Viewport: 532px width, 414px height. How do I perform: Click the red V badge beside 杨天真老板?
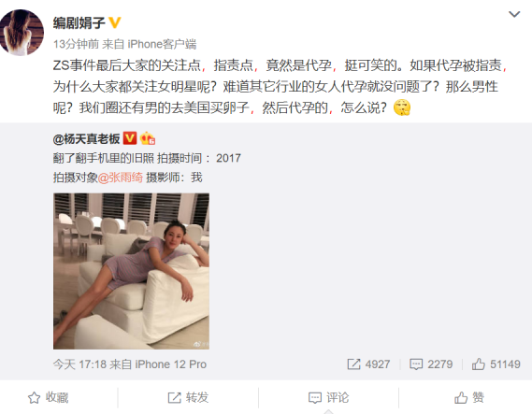130,138
